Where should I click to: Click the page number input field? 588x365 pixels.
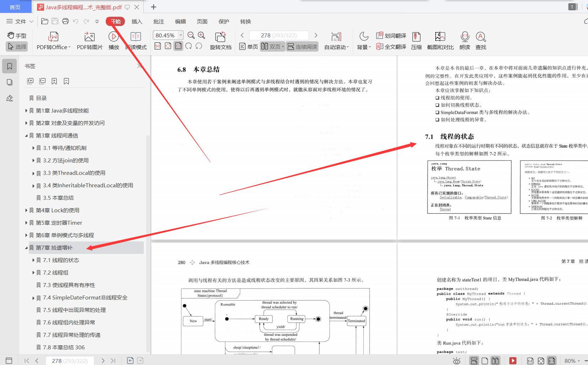pos(279,35)
